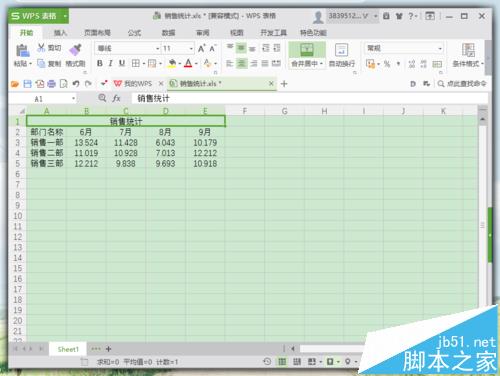Viewport: 500px width, 376px height.
Task: Open the 视图 (View) ribbon tab
Action: (x=237, y=33)
